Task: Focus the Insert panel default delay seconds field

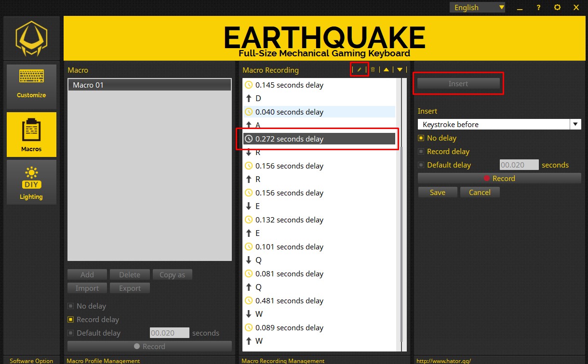Action: (x=519, y=165)
